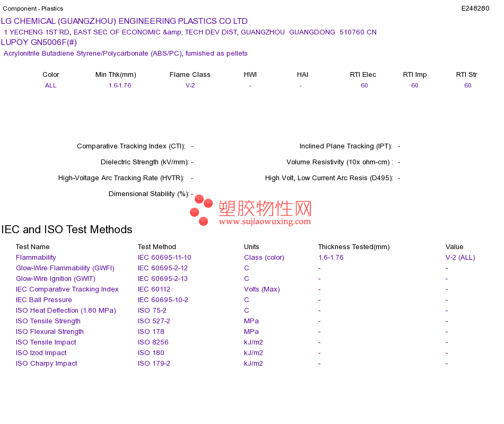Click the Test Method column header
The image size is (504, 424).
point(157,247)
